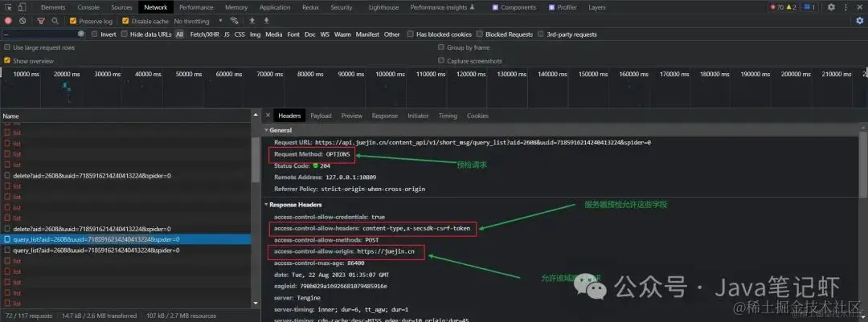Open the Layers tab
Screen dimensions: 868x322
pos(596,7)
